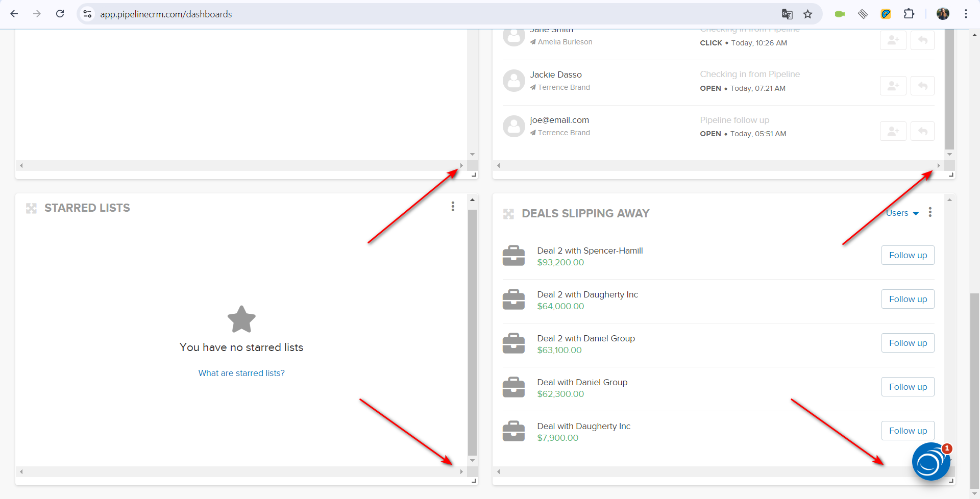Open the Deals Slipping Away options menu
The height and width of the screenshot is (499, 980).
(x=930, y=212)
